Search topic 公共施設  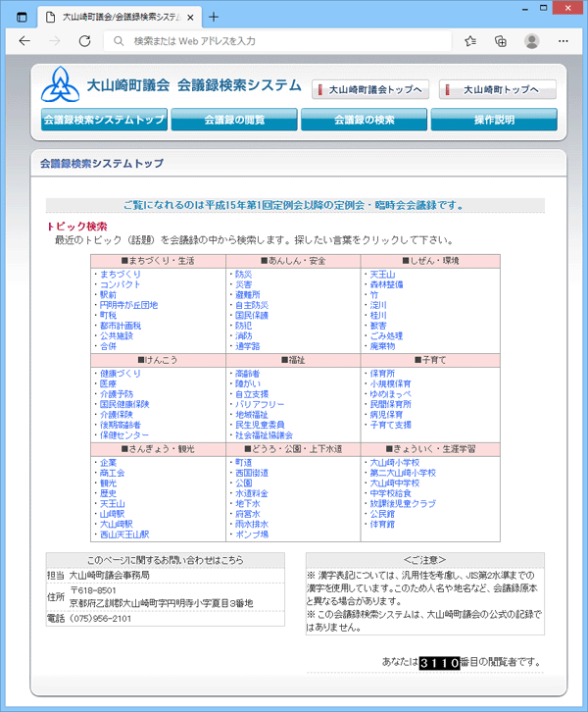click(x=117, y=336)
